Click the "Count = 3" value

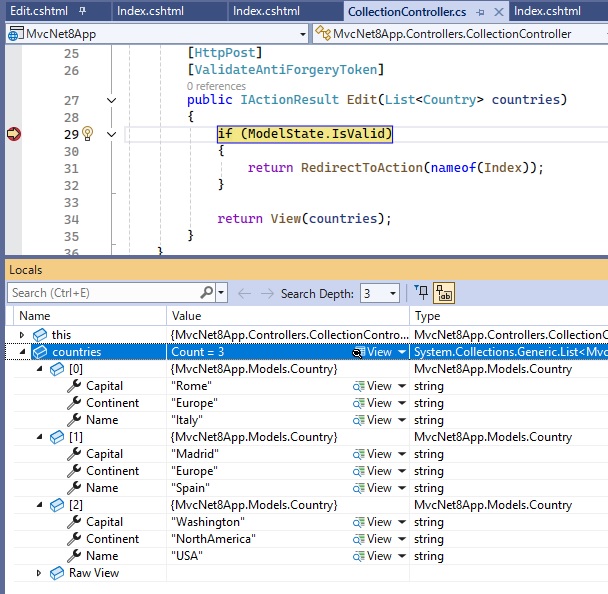pos(198,352)
